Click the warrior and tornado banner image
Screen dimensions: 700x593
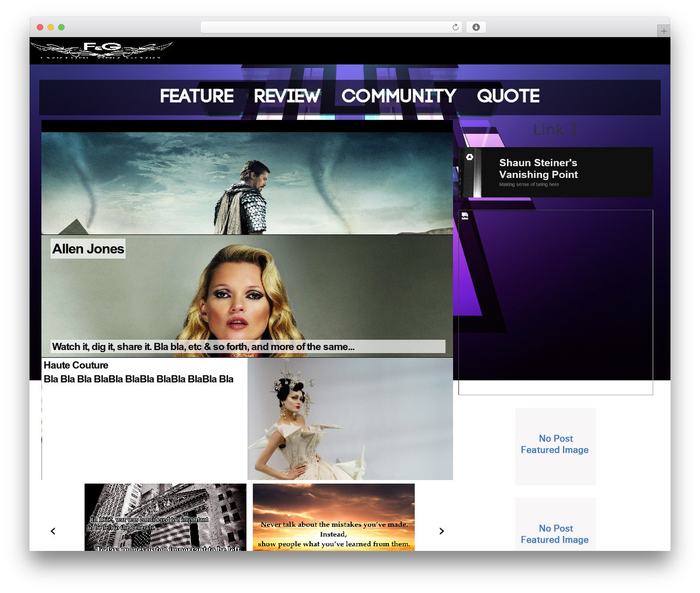click(247, 183)
